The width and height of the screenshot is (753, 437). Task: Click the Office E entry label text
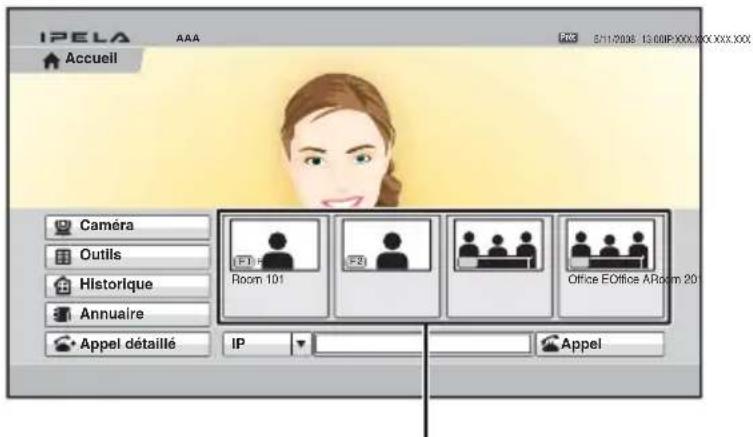632,279
